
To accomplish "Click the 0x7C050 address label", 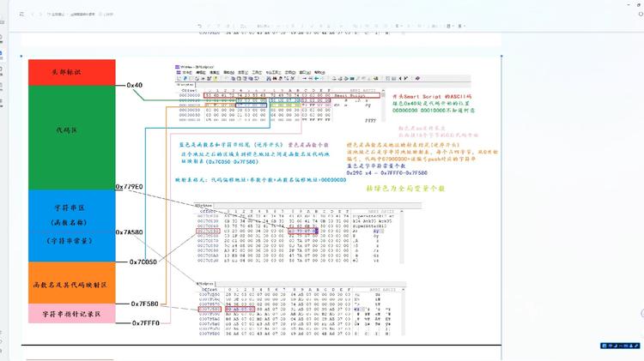I will point(143,262).
